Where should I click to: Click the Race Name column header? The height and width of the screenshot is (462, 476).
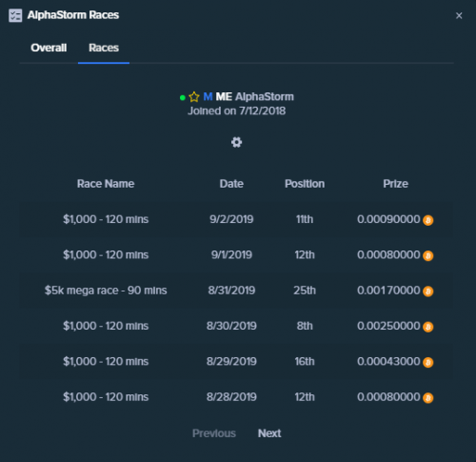pyautogui.click(x=106, y=184)
